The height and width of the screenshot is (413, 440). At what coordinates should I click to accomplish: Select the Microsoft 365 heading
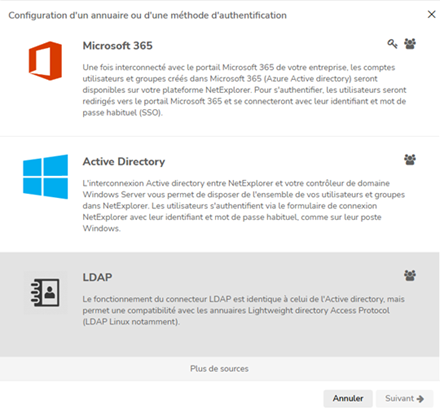(x=118, y=46)
